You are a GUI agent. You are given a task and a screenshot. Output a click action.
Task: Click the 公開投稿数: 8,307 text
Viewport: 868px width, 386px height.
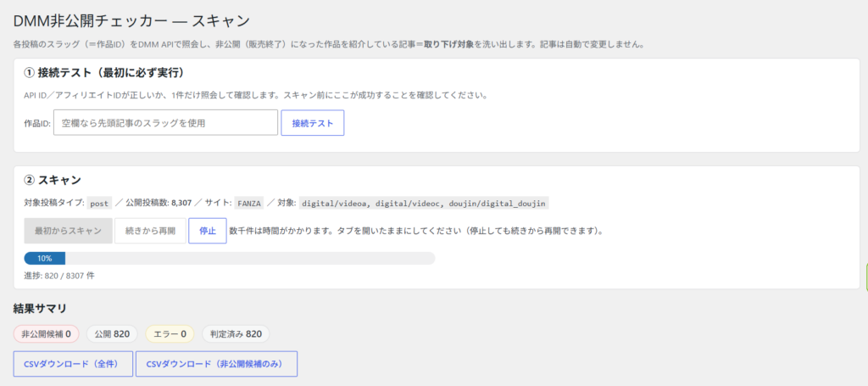click(x=159, y=204)
